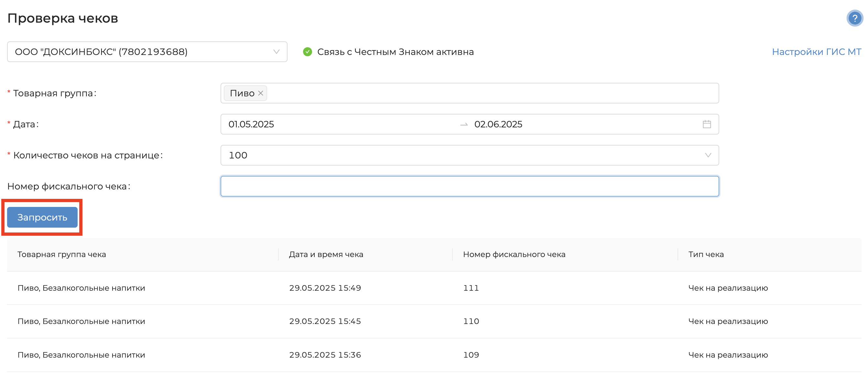Click the Тип чека column header
Screen dimensions: 868x377
706,254
